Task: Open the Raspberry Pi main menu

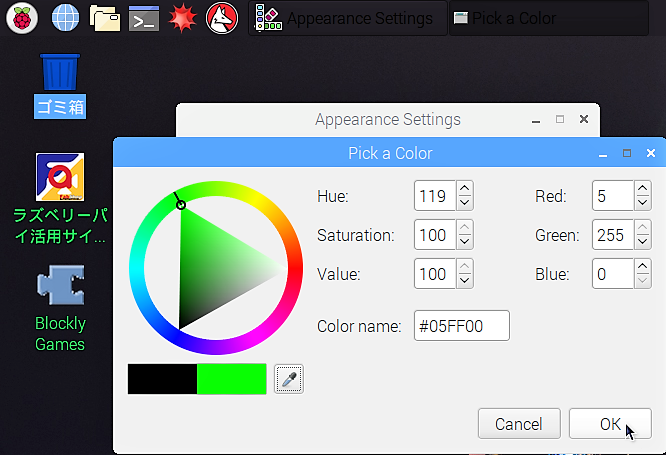Action: (x=22, y=18)
